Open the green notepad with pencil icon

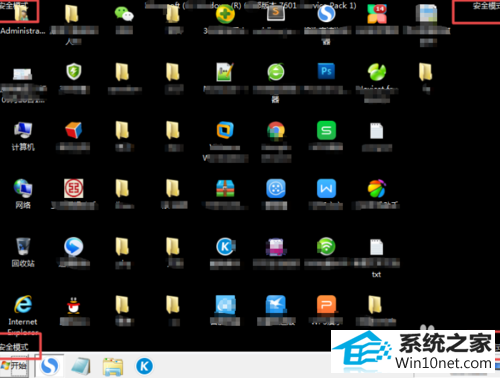coord(225,72)
